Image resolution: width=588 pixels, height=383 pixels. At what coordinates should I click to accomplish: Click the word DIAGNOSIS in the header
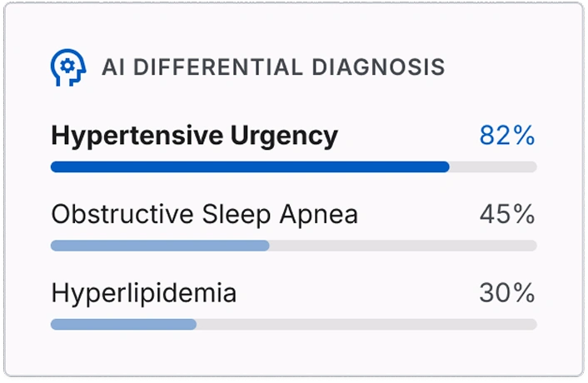pos(378,67)
